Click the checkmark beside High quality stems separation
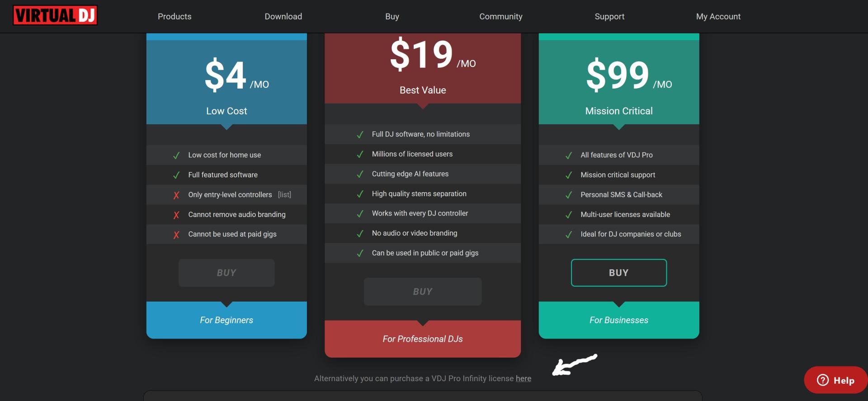This screenshot has height=401, width=868. pyautogui.click(x=360, y=194)
